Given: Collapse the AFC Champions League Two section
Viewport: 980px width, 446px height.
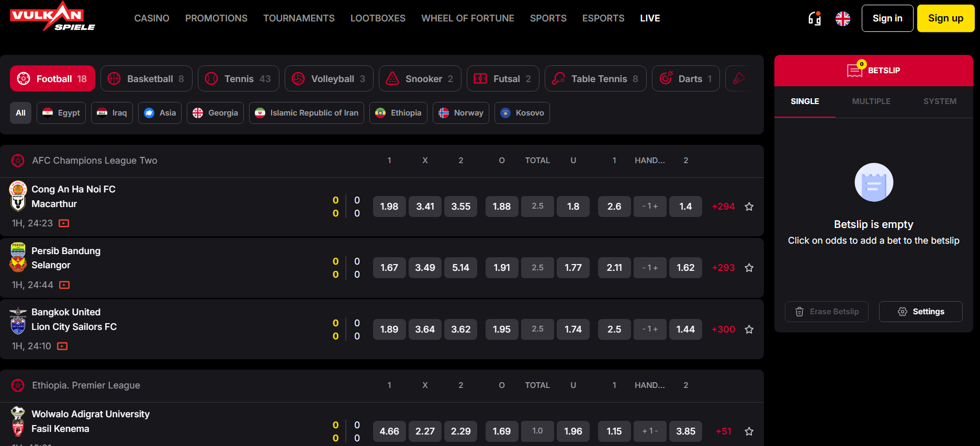Looking at the screenshot, I should (94, 161).
